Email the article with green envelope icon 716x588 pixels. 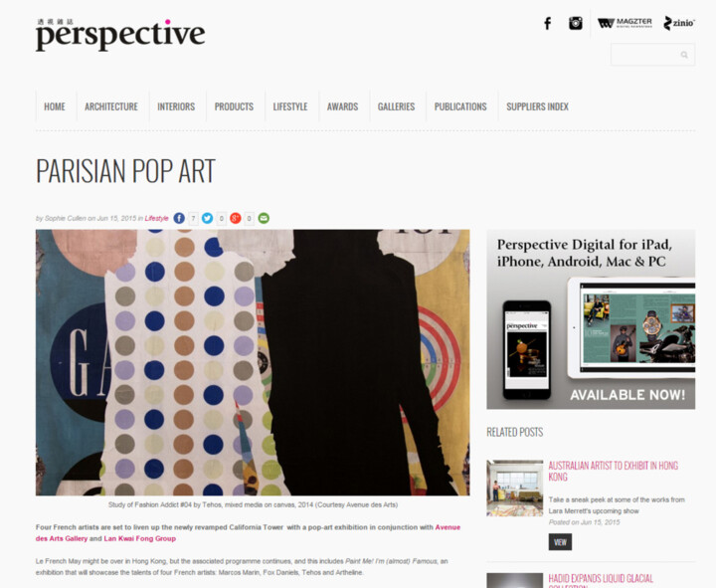point(264,219)
